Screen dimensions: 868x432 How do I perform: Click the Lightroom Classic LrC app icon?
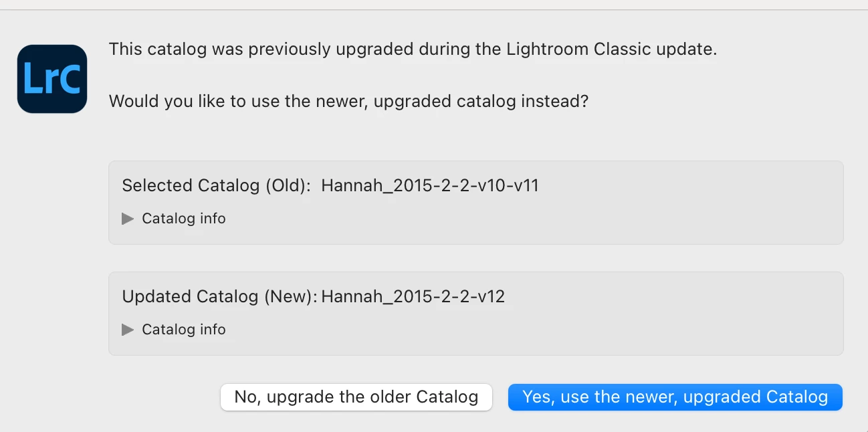(52, 79)
